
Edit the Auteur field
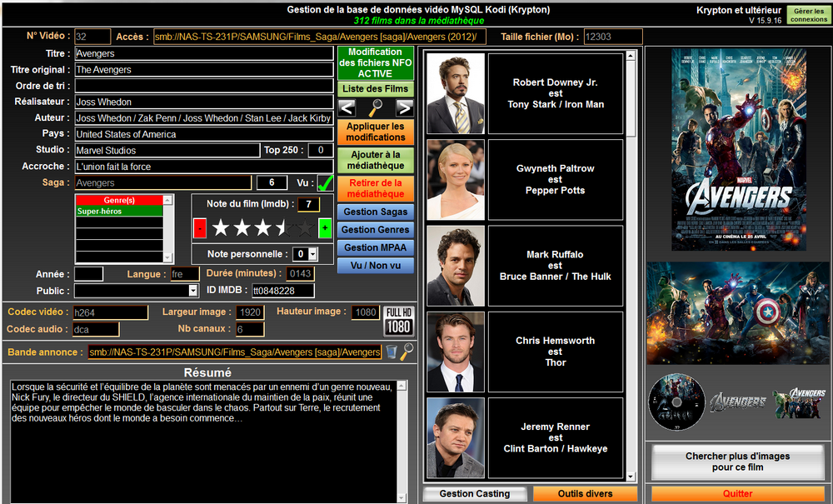click(x=204, y=118)
